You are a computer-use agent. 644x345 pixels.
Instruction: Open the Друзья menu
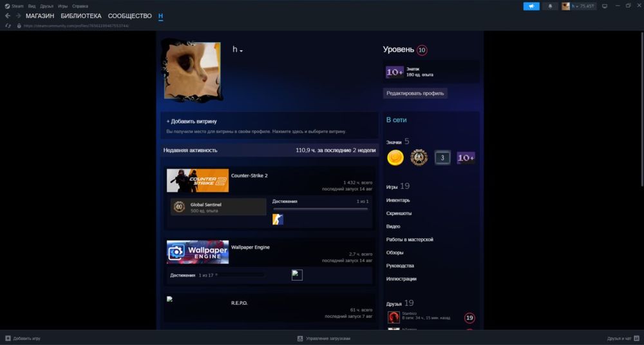[x=46, y=6]
